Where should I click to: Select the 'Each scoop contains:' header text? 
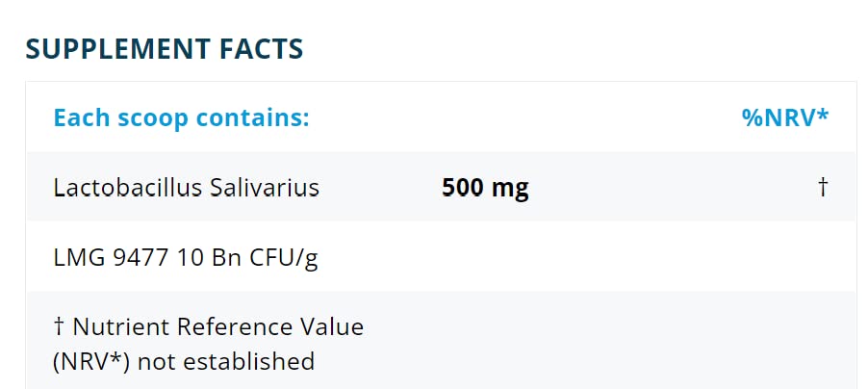click(181, 118)
